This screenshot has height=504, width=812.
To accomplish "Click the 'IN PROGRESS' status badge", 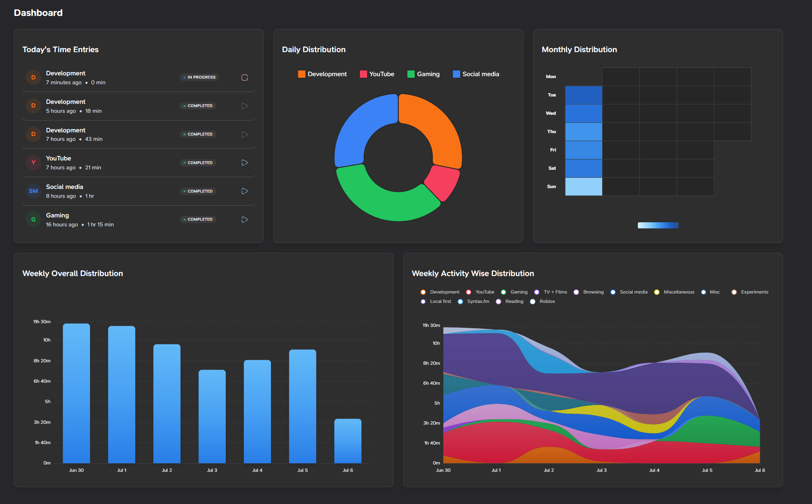I will coord(199,77).
